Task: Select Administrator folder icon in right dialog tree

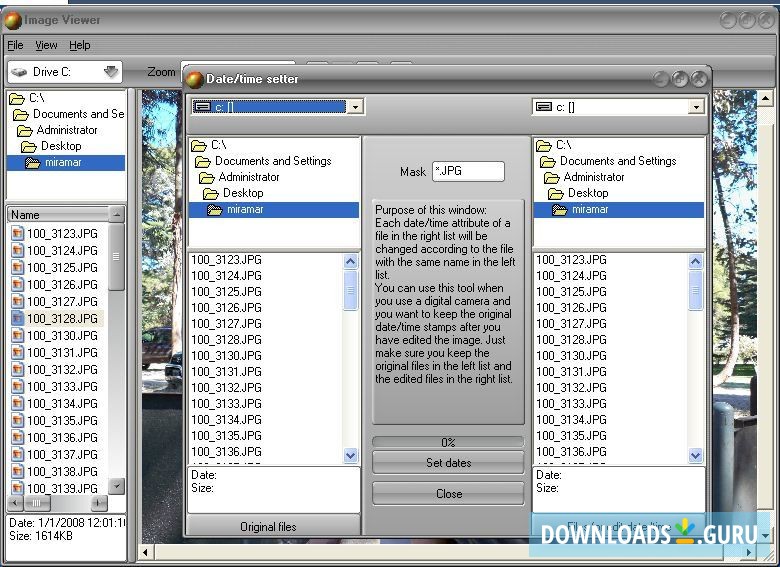Action: (552, 178)
